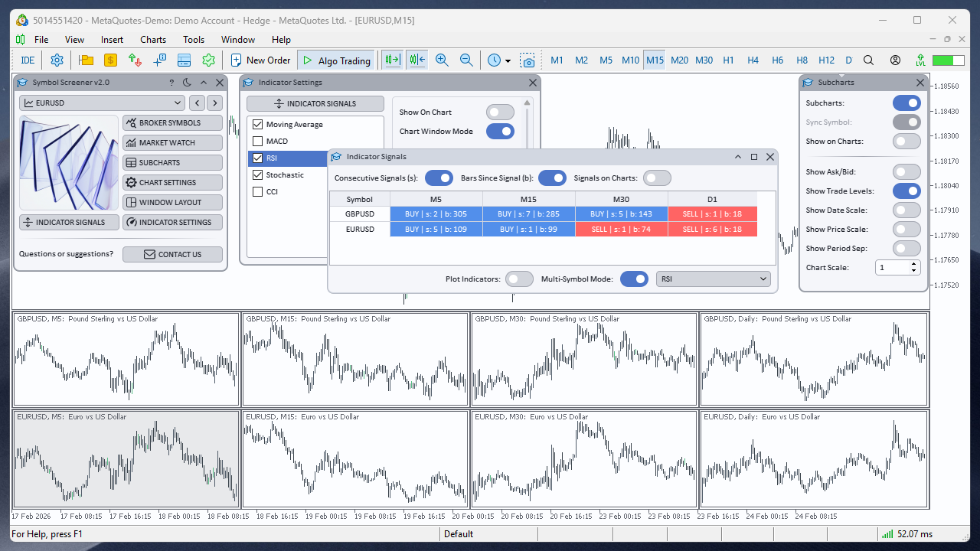Uncheck the Moving Average indicator
This screenshot has width=980, height=551.
tap(258, 125)
